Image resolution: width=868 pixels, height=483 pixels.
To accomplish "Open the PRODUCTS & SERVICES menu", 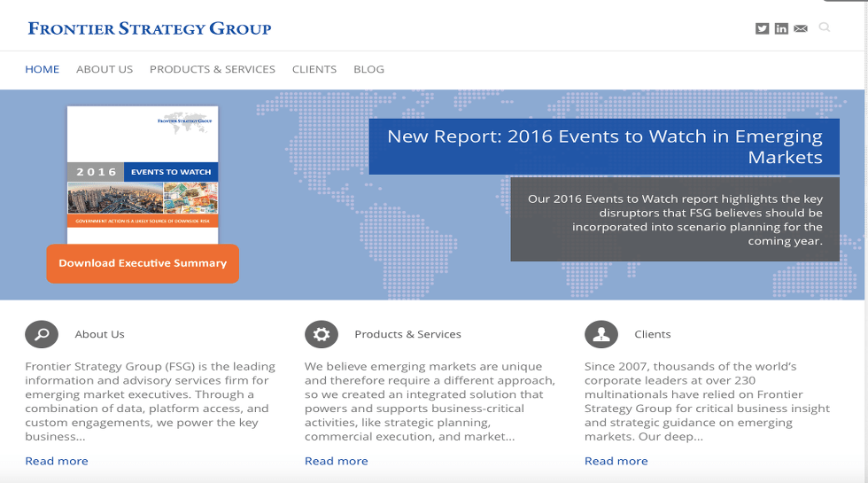I will click(213, 69).
